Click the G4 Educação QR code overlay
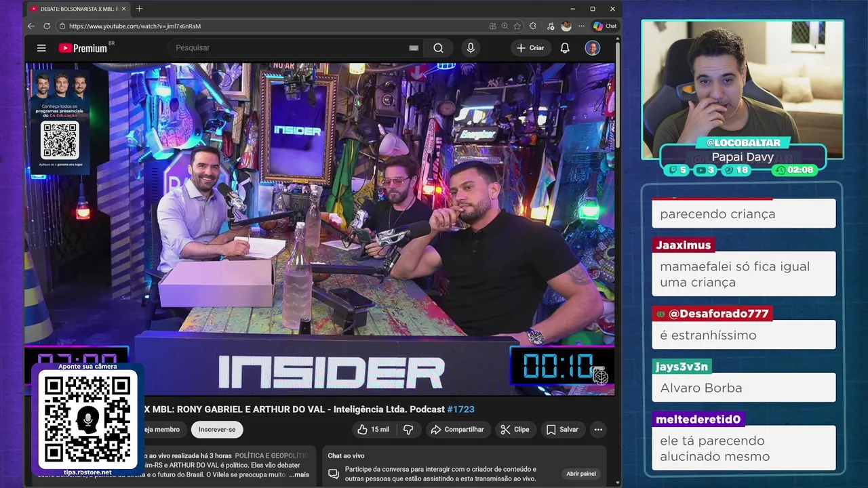The height and width of the screenshot is (488, 868). click(x=60, y=140)
